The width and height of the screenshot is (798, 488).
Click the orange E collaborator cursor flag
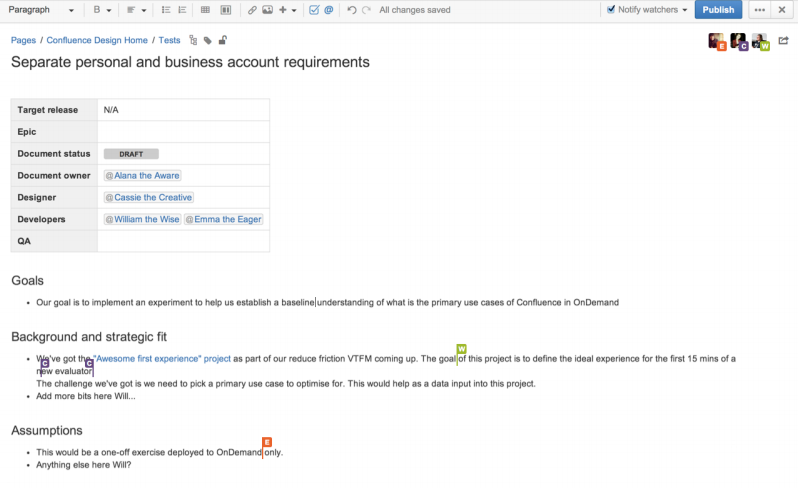(x=267, y=442)
